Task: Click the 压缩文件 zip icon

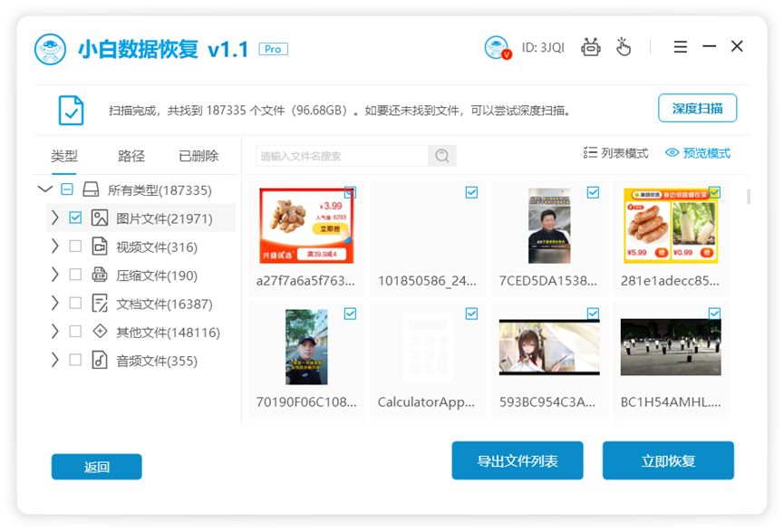Action: click(x=100, y=275)
